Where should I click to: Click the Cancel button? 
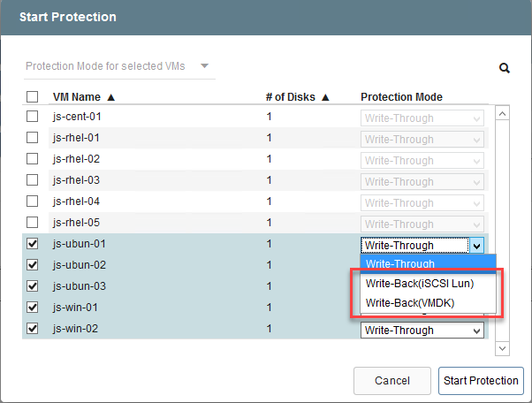(x=392, y=381)
